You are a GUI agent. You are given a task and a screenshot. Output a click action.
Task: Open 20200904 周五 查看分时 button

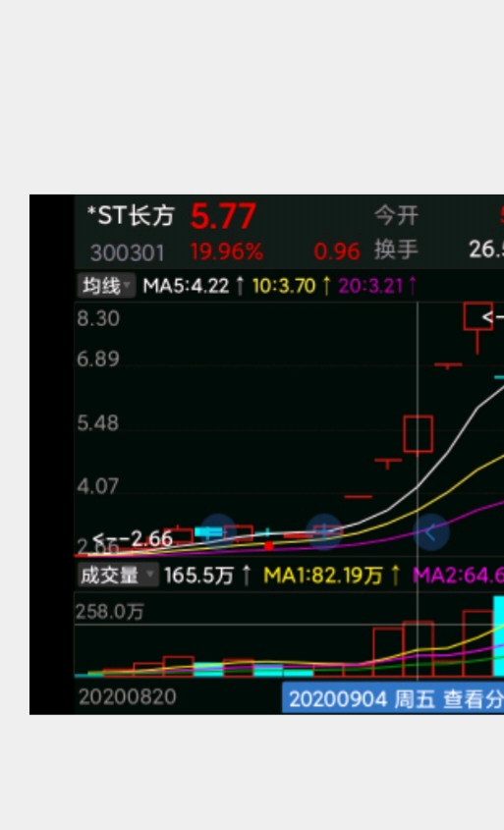point(394,699)
